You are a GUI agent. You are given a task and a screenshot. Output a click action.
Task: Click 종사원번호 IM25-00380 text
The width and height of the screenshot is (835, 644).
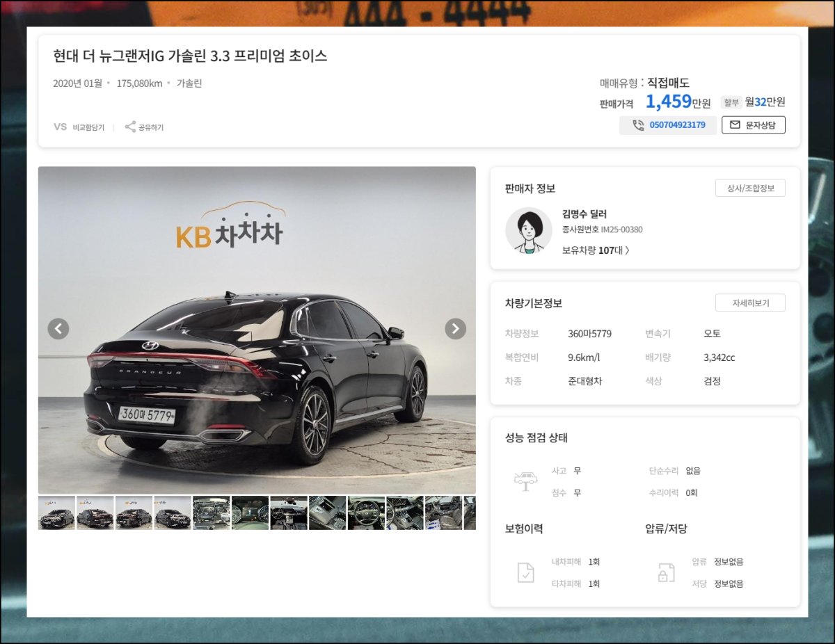[603, 230]
